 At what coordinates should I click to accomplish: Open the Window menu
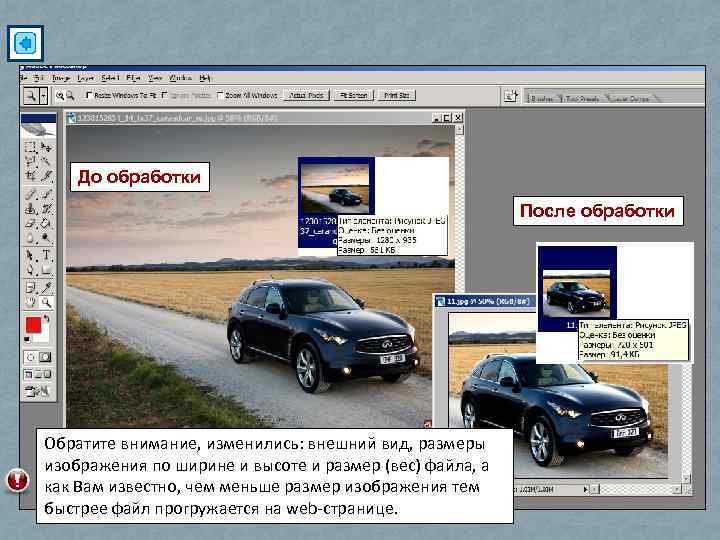[x=180, y=78]
